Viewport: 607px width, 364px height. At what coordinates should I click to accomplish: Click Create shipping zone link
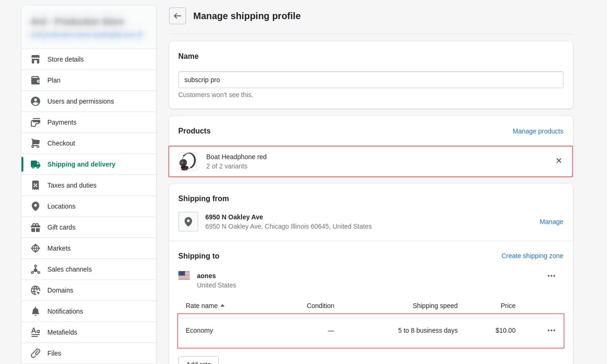(x=532, y=256)
